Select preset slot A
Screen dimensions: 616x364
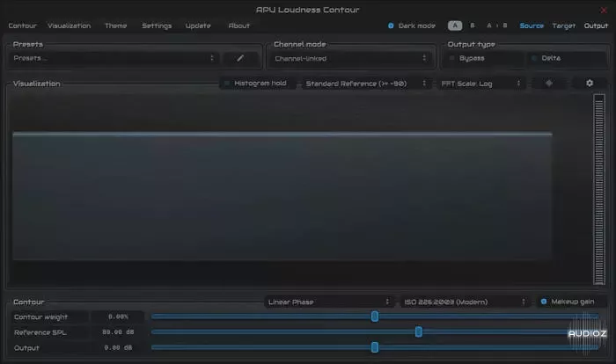click(455, 25)
